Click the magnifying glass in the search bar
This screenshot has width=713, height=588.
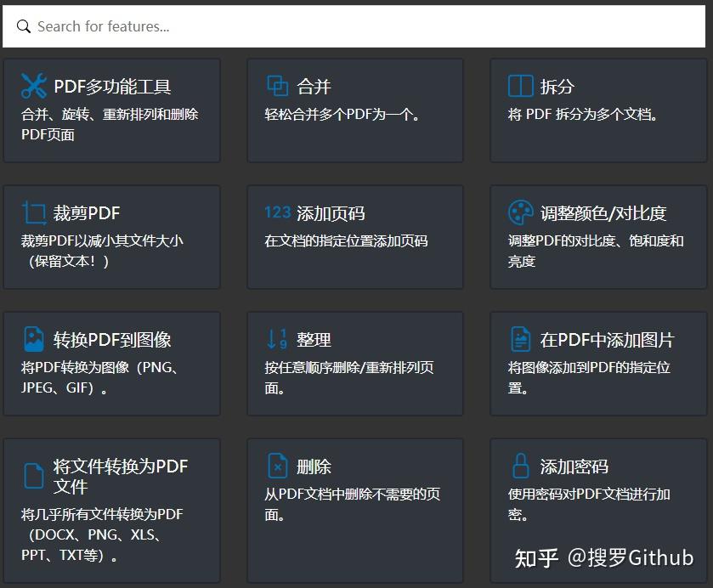pyautogui.click(x=23, y=25)
